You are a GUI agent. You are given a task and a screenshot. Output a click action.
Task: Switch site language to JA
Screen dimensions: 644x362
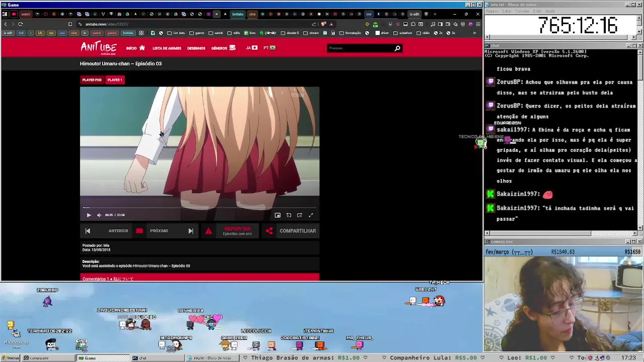tap(252, 48)
